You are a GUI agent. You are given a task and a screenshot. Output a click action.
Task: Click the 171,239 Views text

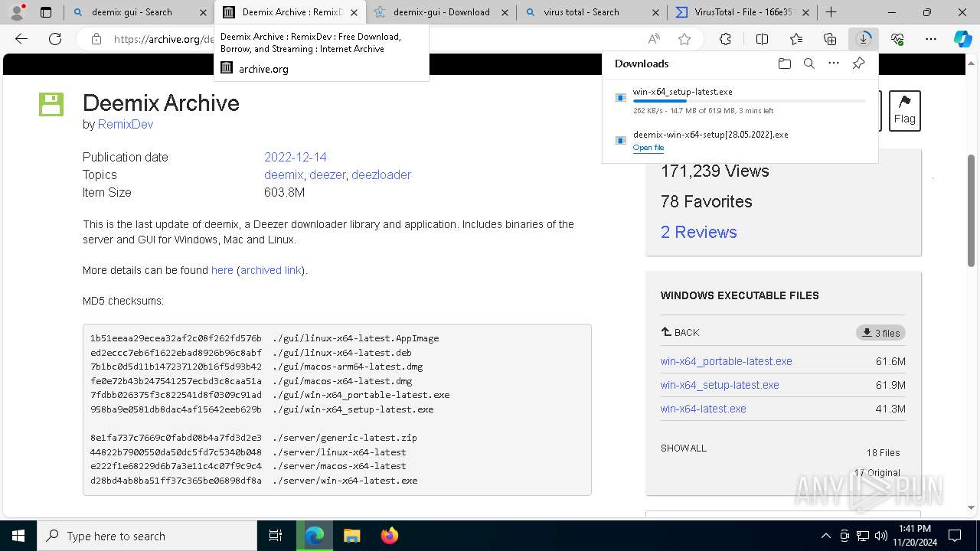click(715, 171)
